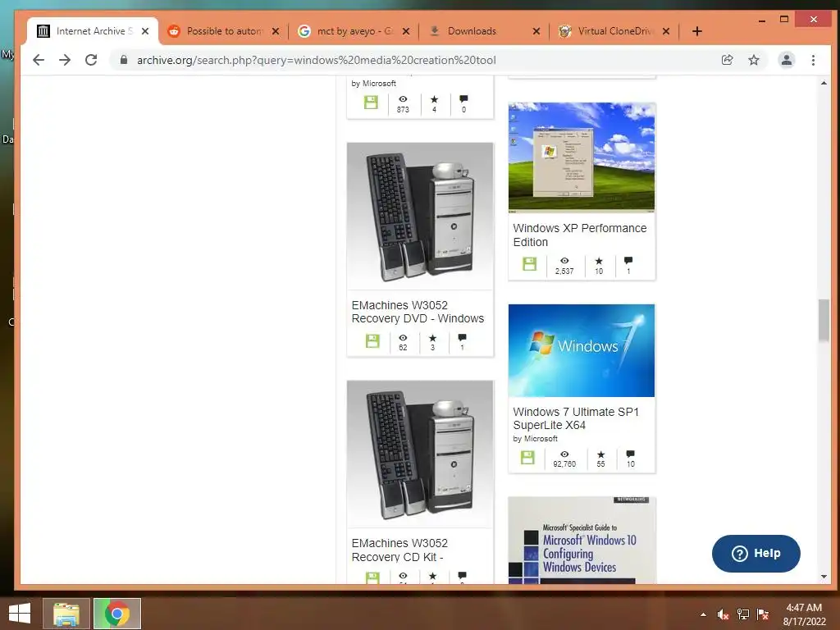The width and height of the screenshot is (840, 630).
Task: Click favorites star under EMachines Recovery DVD
Action: 433,338
